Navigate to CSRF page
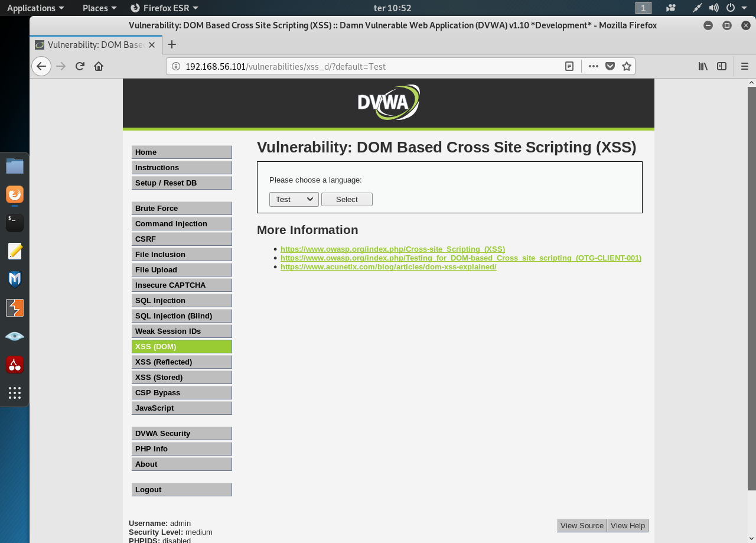Image resolution: width=756 pixels, height=543 pixels. pyautogui.click(x=182, y=239)
